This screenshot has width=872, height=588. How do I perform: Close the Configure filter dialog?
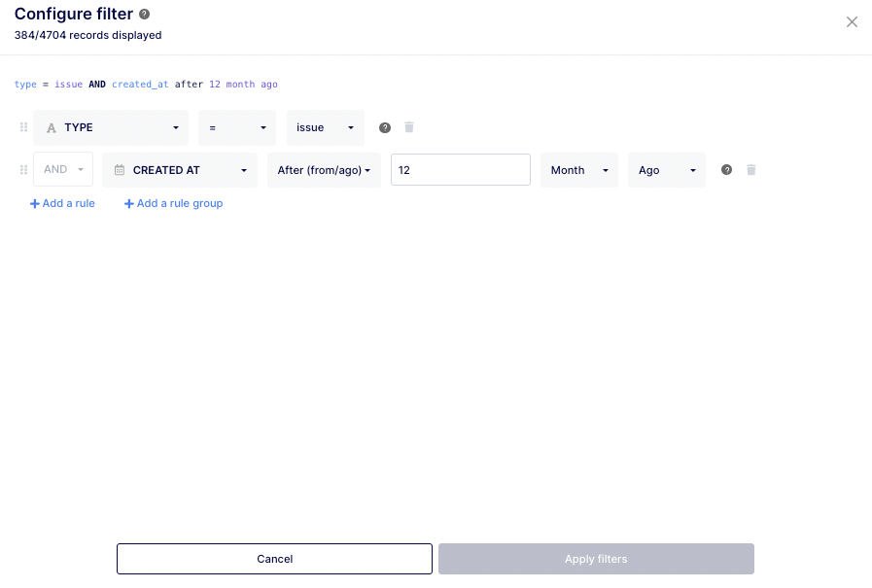click(x=852, y=22)
